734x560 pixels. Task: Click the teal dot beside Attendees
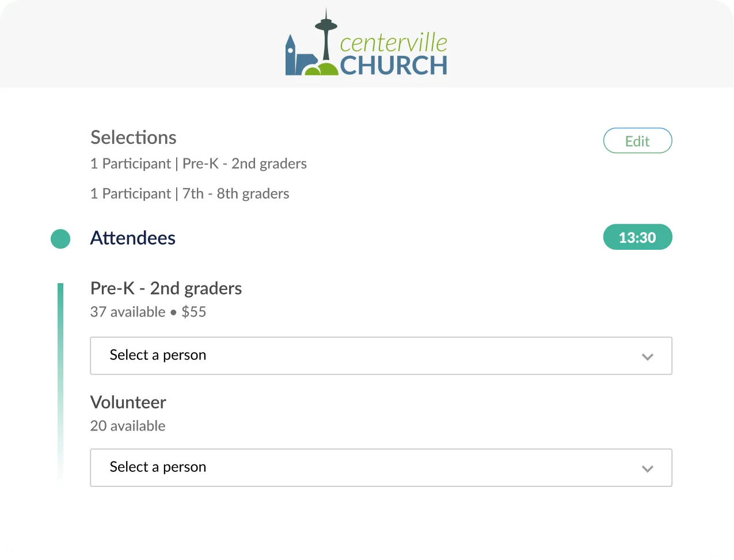(60, 238)
